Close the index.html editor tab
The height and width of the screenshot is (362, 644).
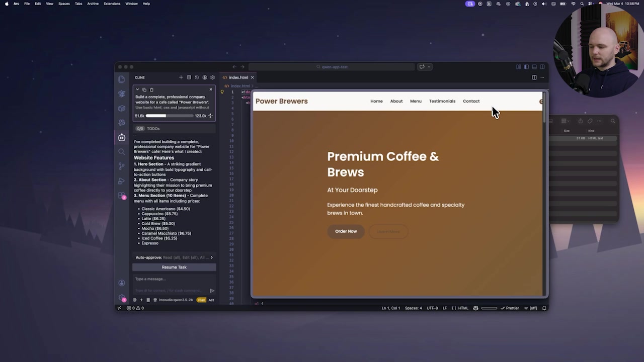point(253,77)
